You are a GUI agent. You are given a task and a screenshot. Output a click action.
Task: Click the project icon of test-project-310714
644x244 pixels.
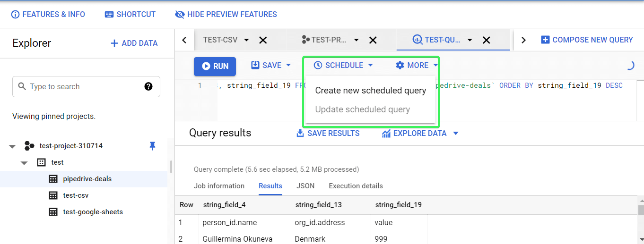point(29,146)
